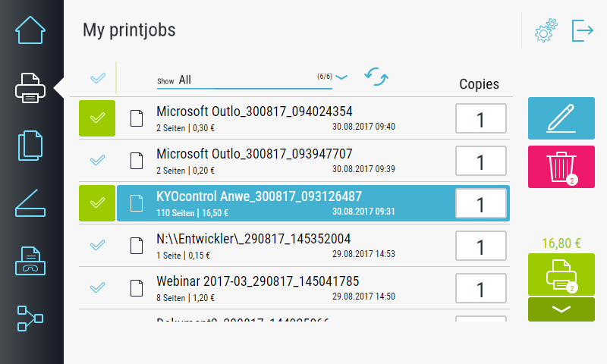Screen dimensions: 607x364
Task: Uncheck the Microsoft Outlo_300817_094024354 job
Action: pos(97,118)
